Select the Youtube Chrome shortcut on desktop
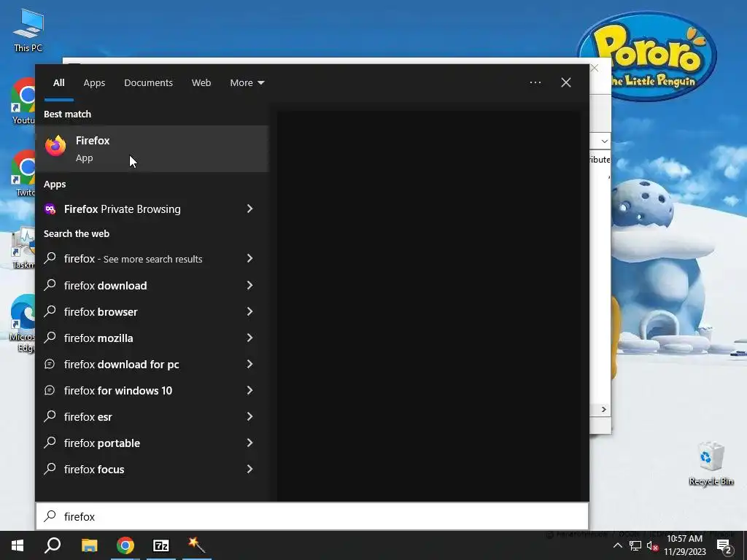The image size is (747, 560). 23,101
